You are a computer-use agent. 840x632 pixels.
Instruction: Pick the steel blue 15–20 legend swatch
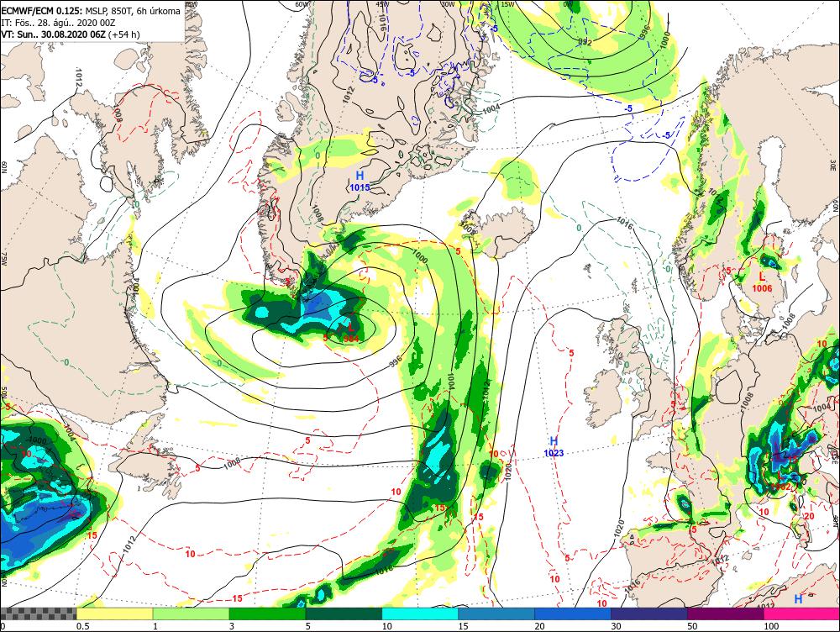pyautogui.click(x=496, y=614)
